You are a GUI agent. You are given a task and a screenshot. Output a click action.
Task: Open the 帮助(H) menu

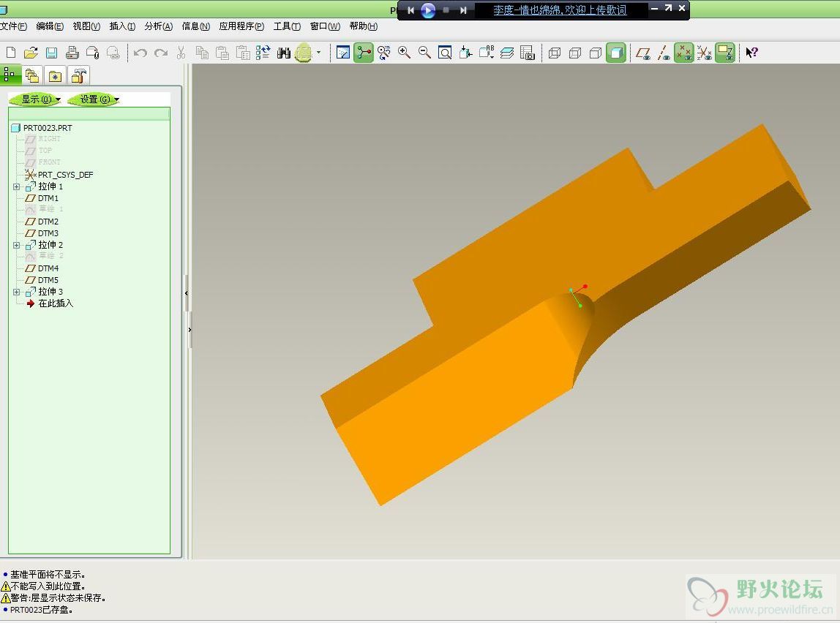(x=363, y=26)
